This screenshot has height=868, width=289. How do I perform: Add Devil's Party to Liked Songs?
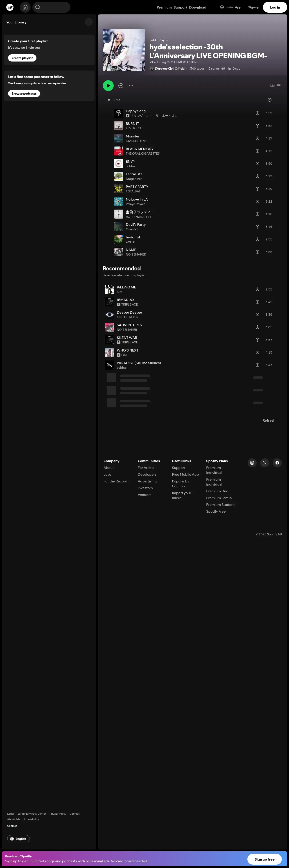(257, 227)
